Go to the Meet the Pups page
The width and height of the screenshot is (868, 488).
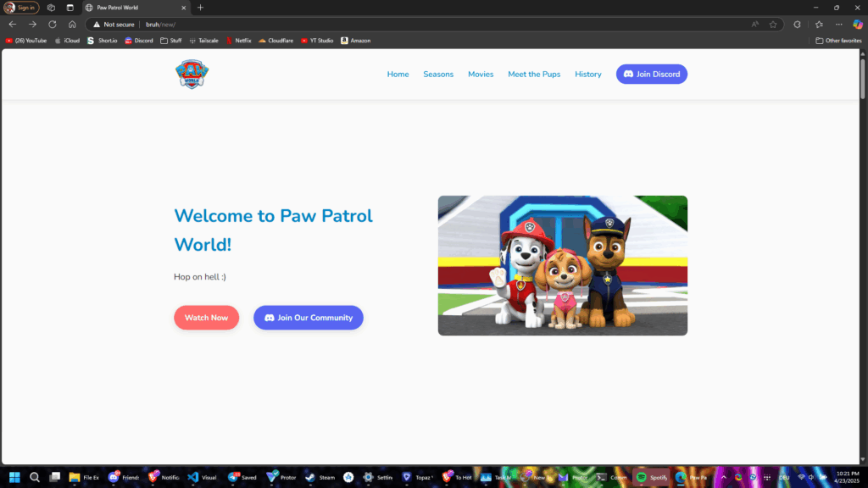click(534, 75)
